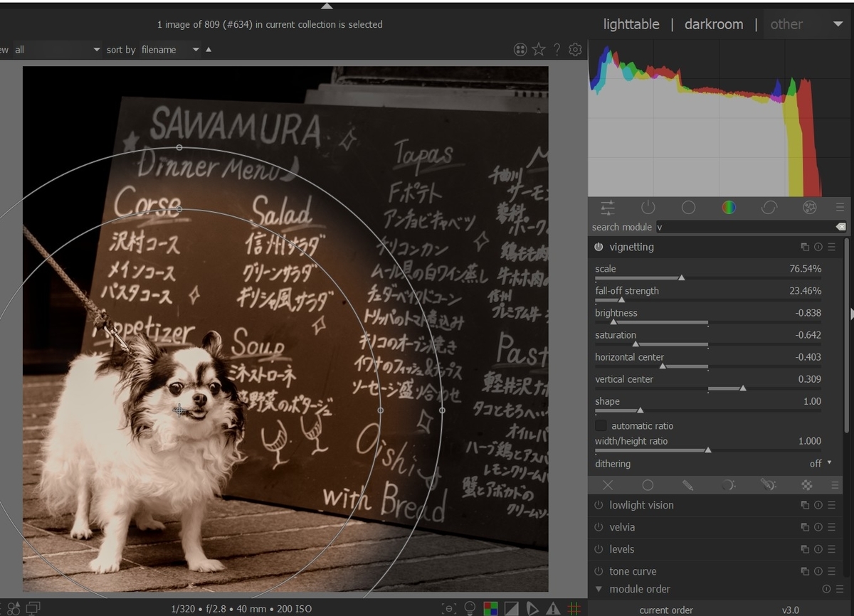Toggle guide lines grid icon
The width and height of the screenshot is (854, 616).
click(574, 608)
